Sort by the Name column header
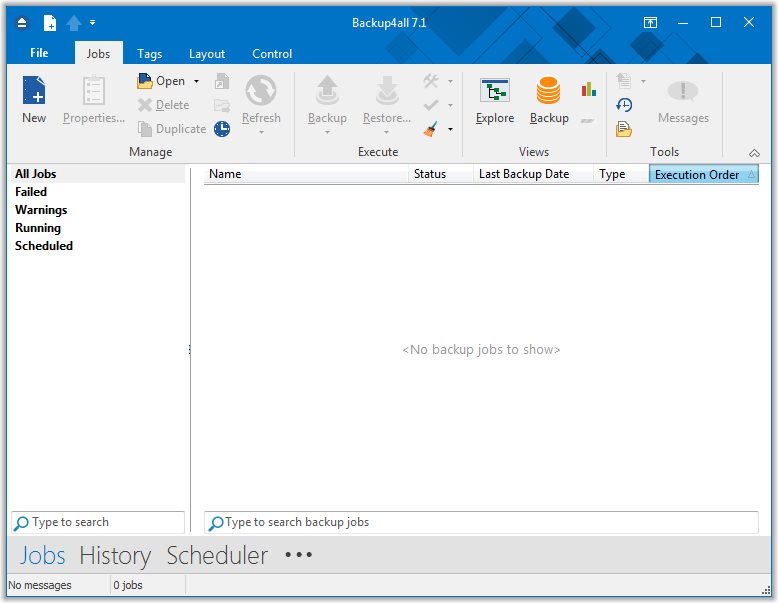Image resolution: width=778 pixels, height=603 pixels. (306, 174)
